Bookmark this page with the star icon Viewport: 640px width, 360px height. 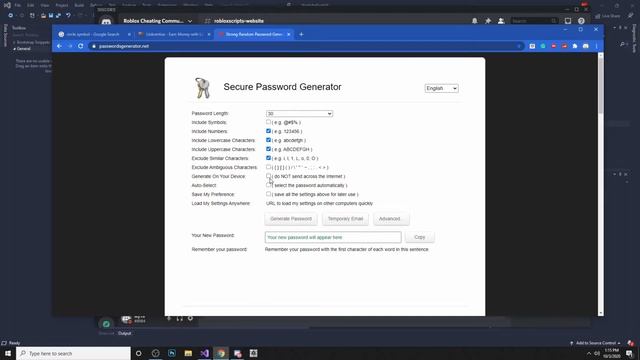point(519,46)
